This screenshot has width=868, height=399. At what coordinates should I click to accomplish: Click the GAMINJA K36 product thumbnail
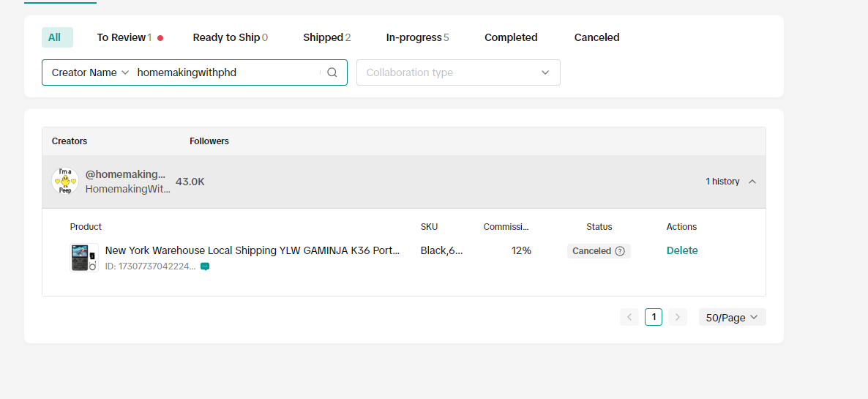[x=84, y=258]
